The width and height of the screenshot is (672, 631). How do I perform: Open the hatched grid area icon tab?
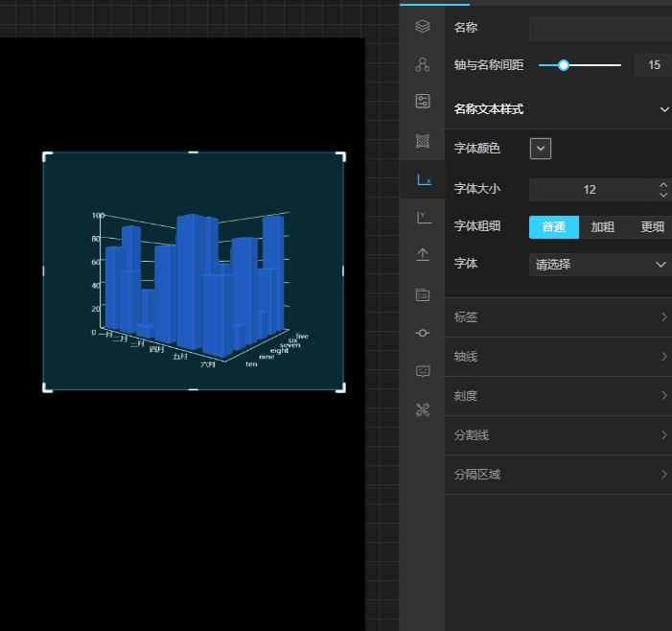click(x=423, y=141)
